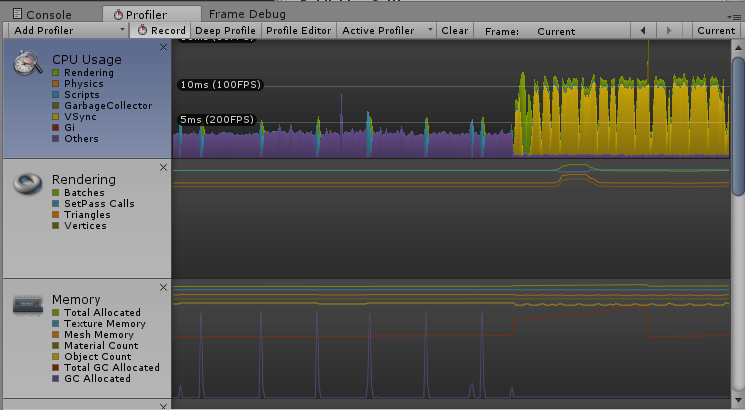The height and width of the screenshot is (410, 745).
Task: Select a frame in the Memory graph
Action: (450, 339)
